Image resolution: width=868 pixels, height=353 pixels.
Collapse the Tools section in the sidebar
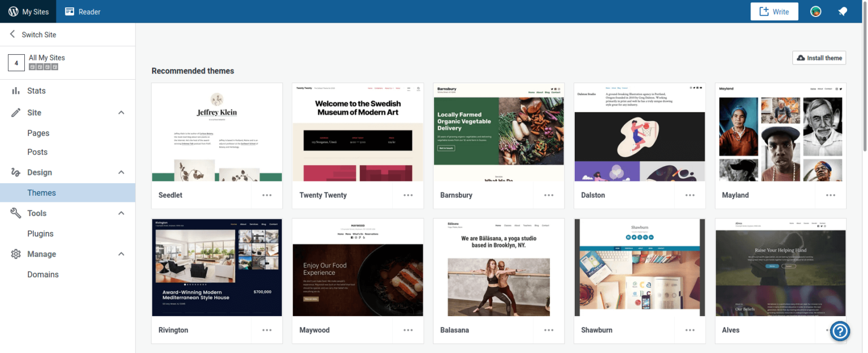pyautogui.click(x=120, y=213)
